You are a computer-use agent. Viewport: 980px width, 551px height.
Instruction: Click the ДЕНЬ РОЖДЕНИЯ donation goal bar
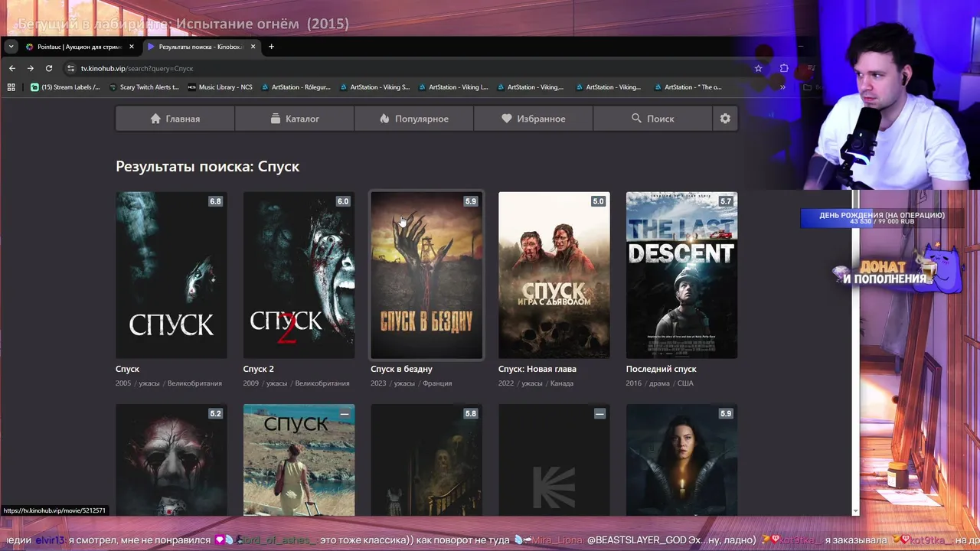pos(881,218)
